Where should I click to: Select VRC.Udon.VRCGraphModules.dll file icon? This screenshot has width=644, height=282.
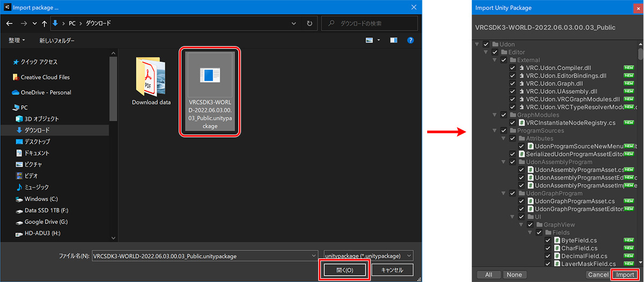(521, 99)
